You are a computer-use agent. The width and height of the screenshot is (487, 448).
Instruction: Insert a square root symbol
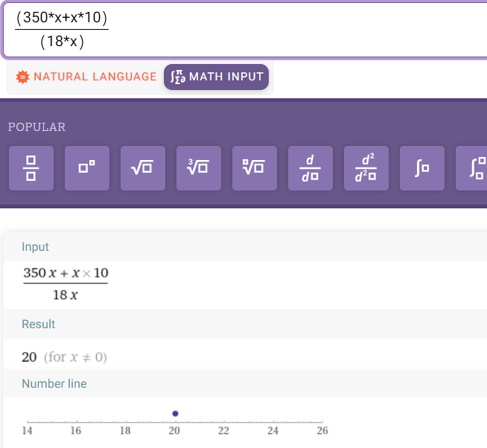click(x=143, y=168)
